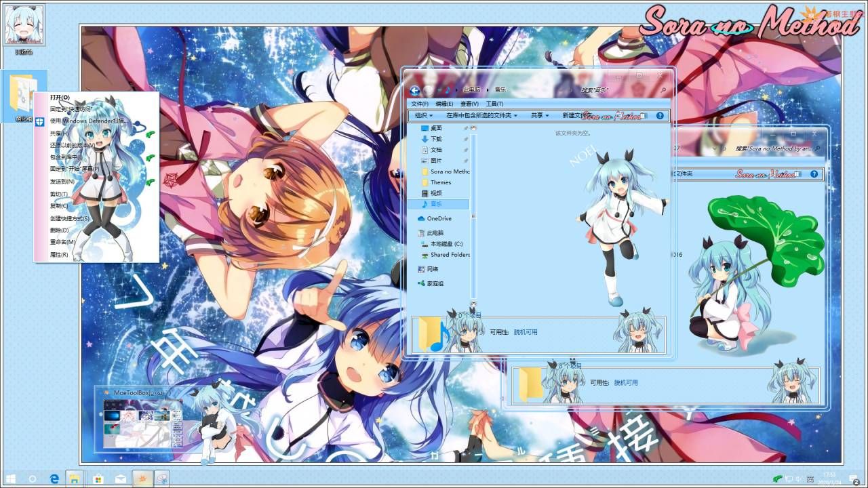Open Explorer help question mark icon

click(660, 116)
